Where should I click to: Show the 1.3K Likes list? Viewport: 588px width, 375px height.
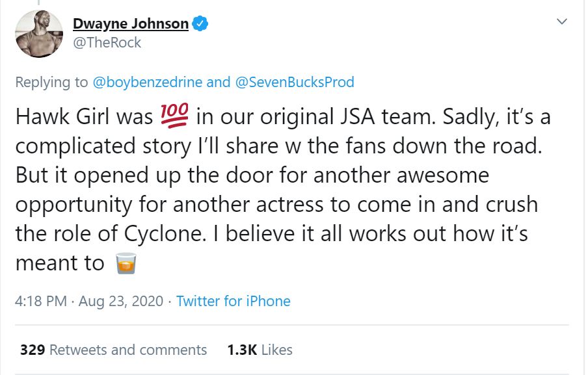tap(260, 350)
